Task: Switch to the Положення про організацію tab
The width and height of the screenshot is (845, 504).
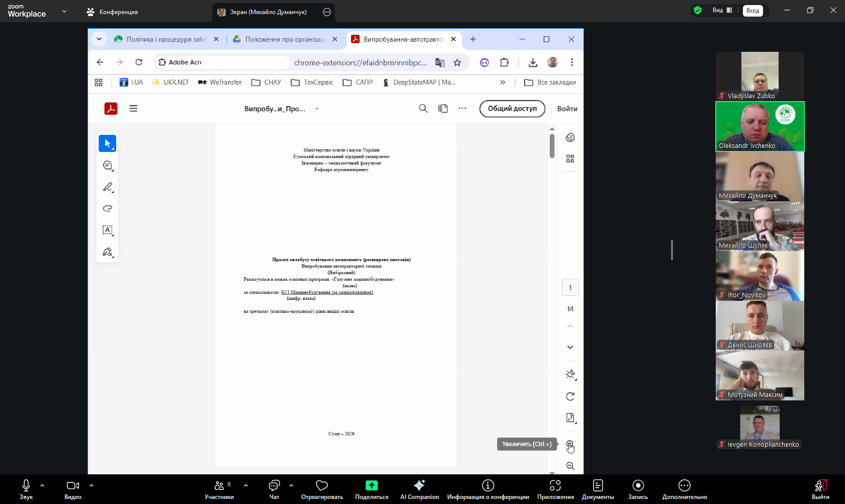Action: point(280,39)
